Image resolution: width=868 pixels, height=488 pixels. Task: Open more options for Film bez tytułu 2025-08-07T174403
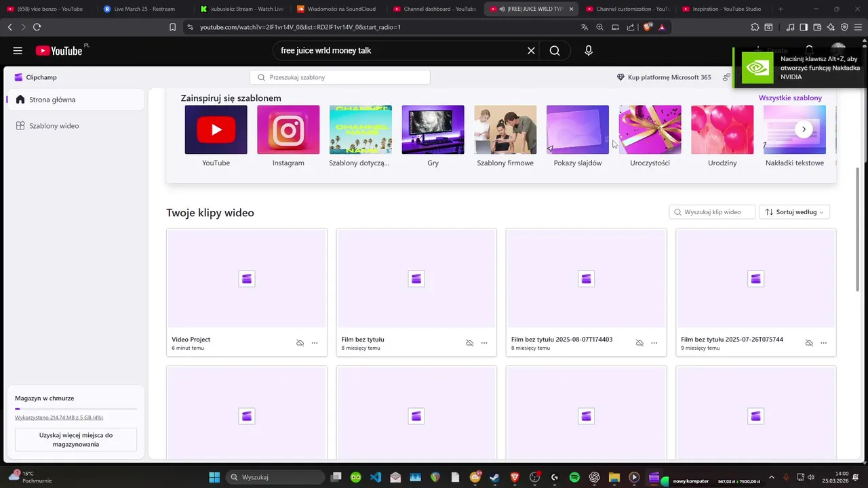click(x=654, y=343)
